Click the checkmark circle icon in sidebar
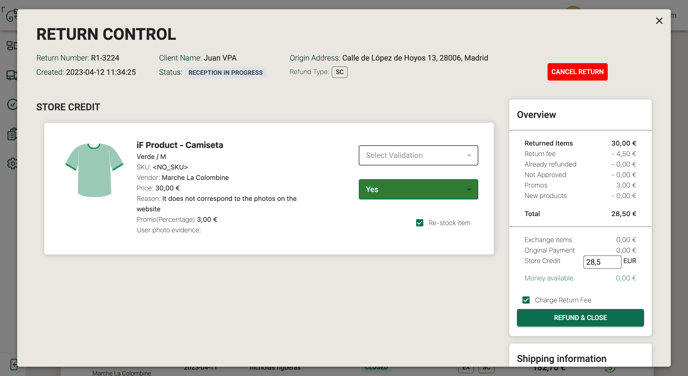 12,104
